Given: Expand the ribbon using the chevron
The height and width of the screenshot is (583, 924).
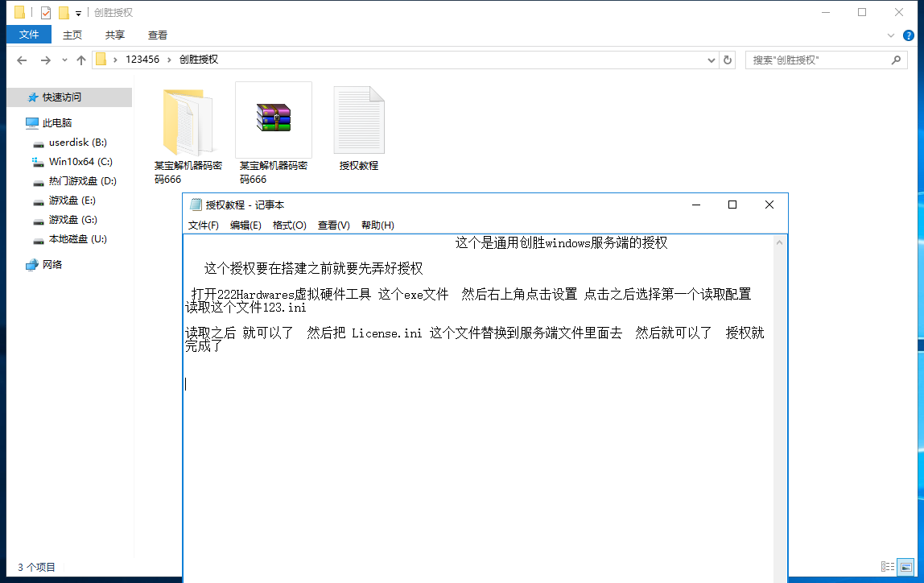Looking at the screenshot, I should 891,35.
